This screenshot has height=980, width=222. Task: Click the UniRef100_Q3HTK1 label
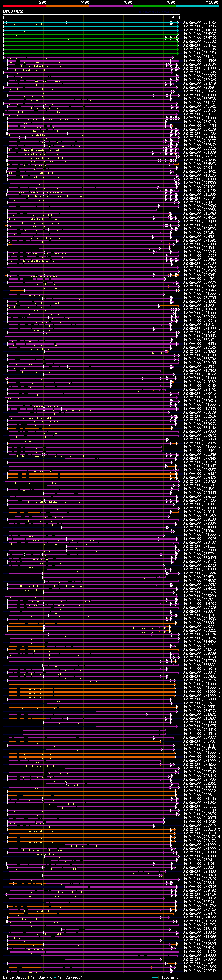(x=199, y=45)
